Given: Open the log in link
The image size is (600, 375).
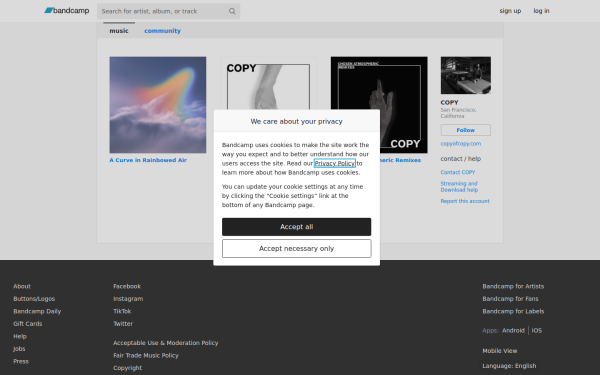Looking at the screenshot, I should (x=541, y=11).
